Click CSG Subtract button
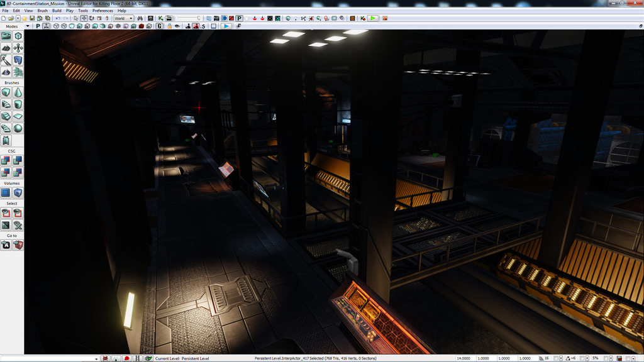Image resolution: width=644 pixels, height=362 pixels. (18, 160)
